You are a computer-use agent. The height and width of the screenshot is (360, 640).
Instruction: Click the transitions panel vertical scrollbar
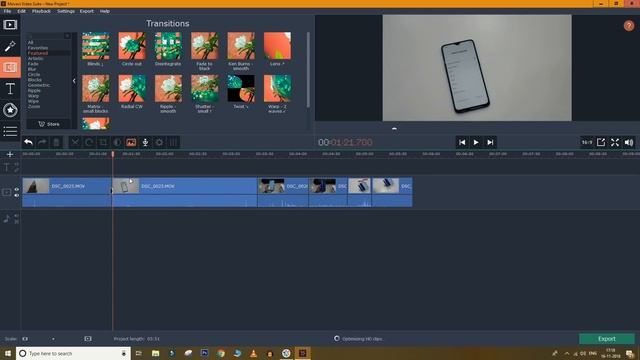pyautogui.click(x=308, y=69)
